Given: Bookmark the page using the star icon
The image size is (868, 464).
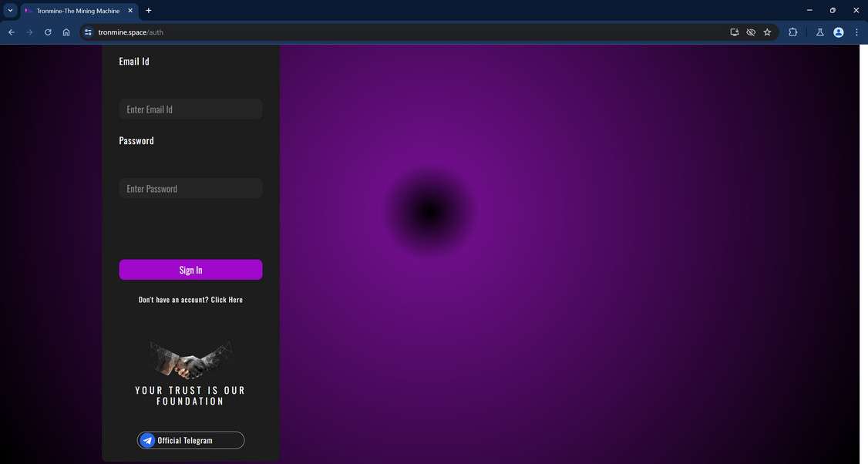Looking at the screenshot, I should click(767, 32).
